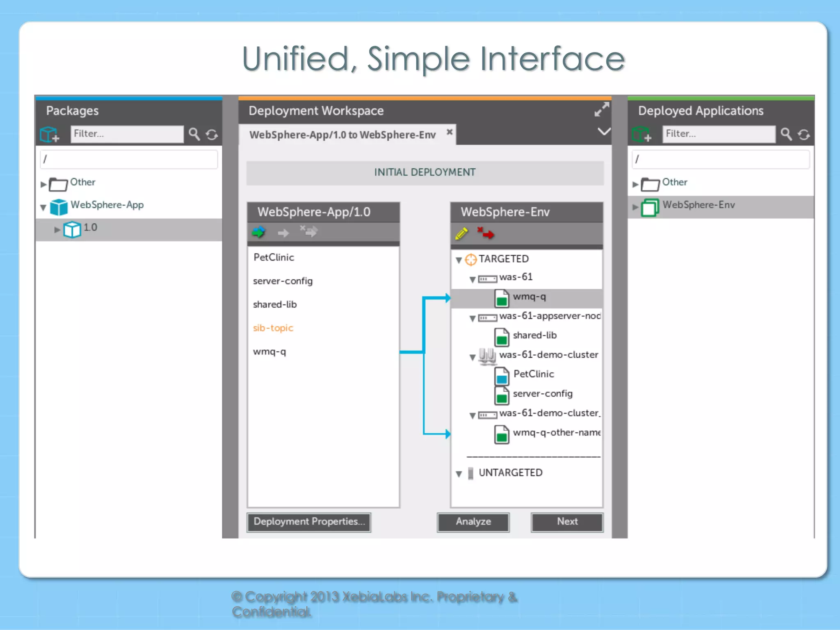Expand the 1.0 version node
840x630 pixels.
pyautogui.click(x=57, y=230)
